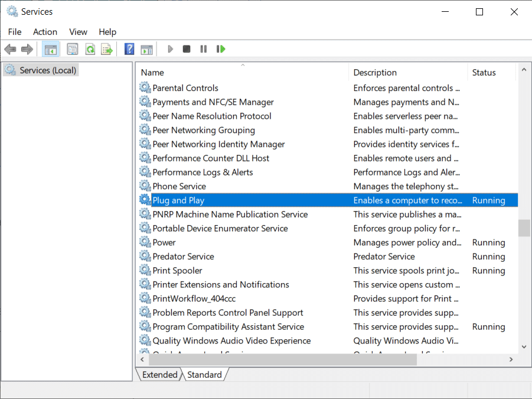This screenshot has width=532, height=399.
Task: Switch to the Standard tab
Action: pyautogui.click(x=204, y=374)
